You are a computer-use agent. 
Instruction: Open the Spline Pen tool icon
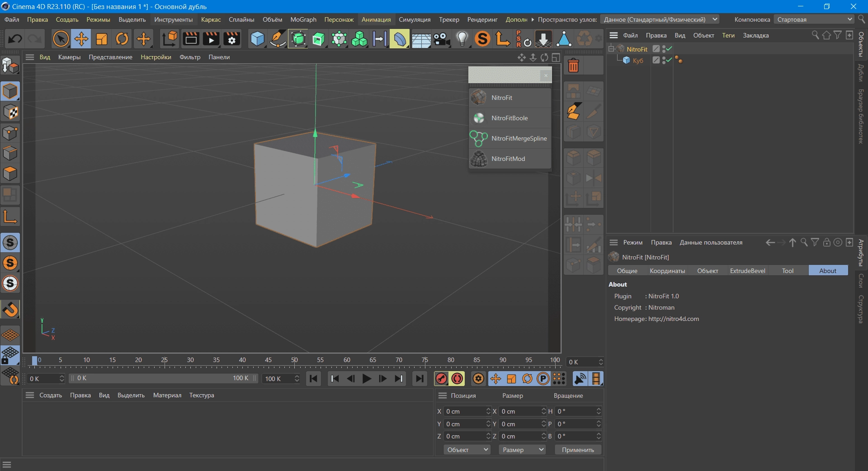pyautogui.click(x=278, y=39)
